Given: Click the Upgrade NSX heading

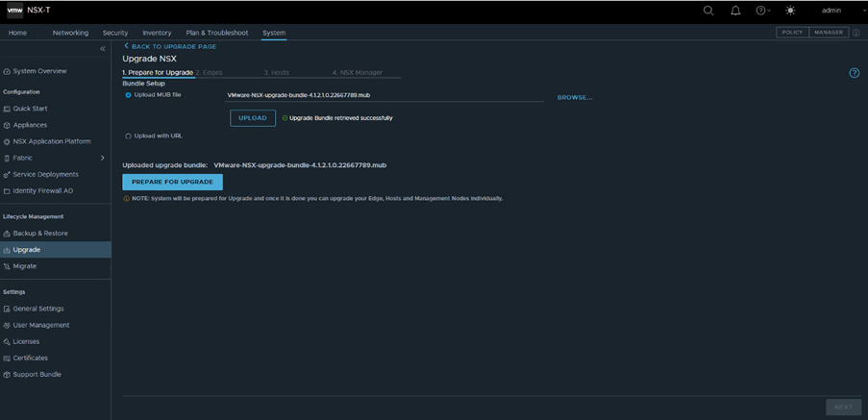Looking at the screenshot, I should tap(149, 59).
